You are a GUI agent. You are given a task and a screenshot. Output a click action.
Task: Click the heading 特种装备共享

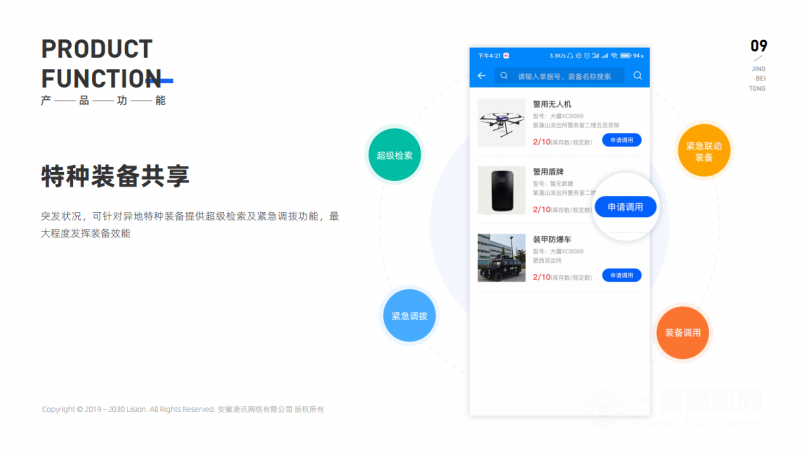click(115, 176)
